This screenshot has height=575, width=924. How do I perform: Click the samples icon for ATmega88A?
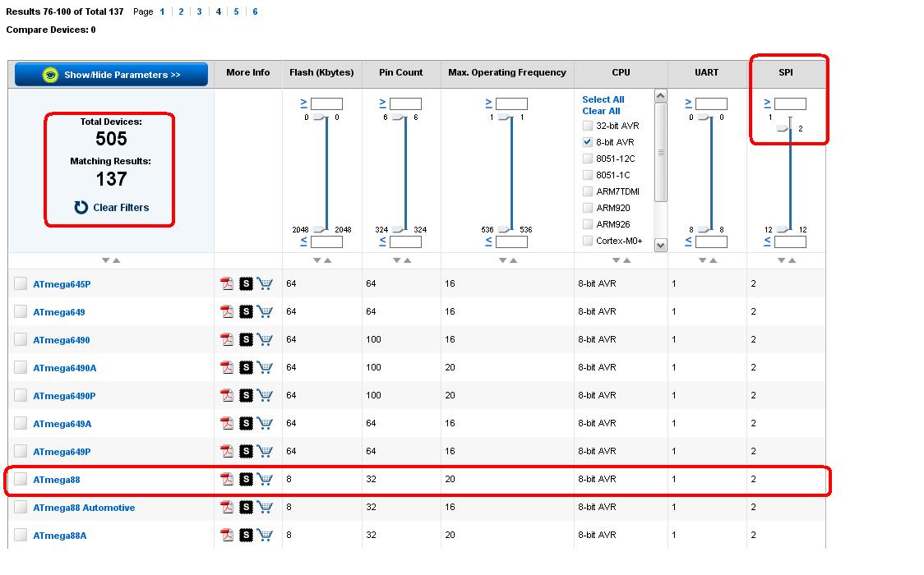[247, 535]
